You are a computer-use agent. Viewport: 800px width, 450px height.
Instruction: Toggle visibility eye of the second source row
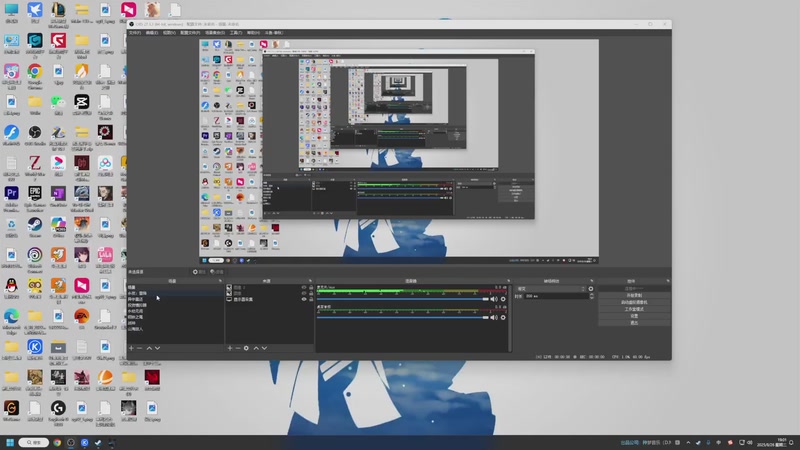click(x=304, y=293)
